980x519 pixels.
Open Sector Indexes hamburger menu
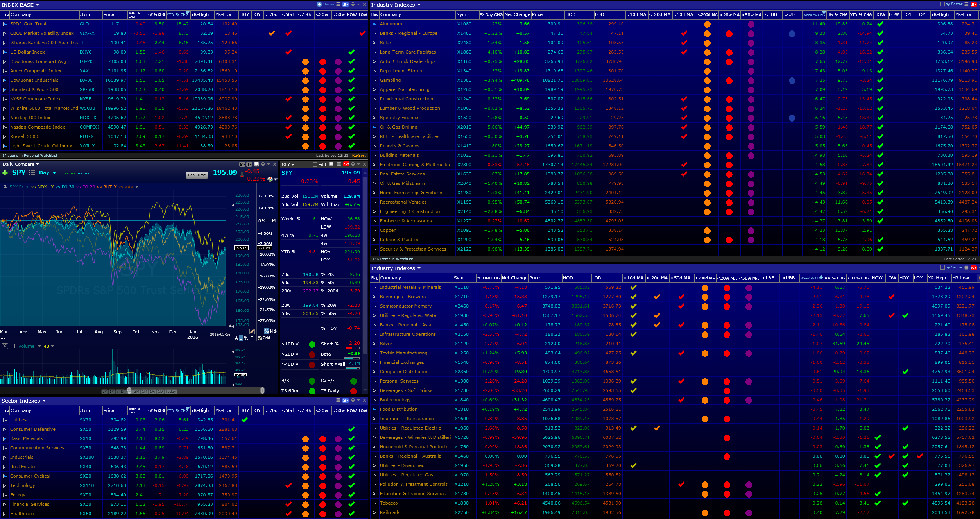point(339,400)
